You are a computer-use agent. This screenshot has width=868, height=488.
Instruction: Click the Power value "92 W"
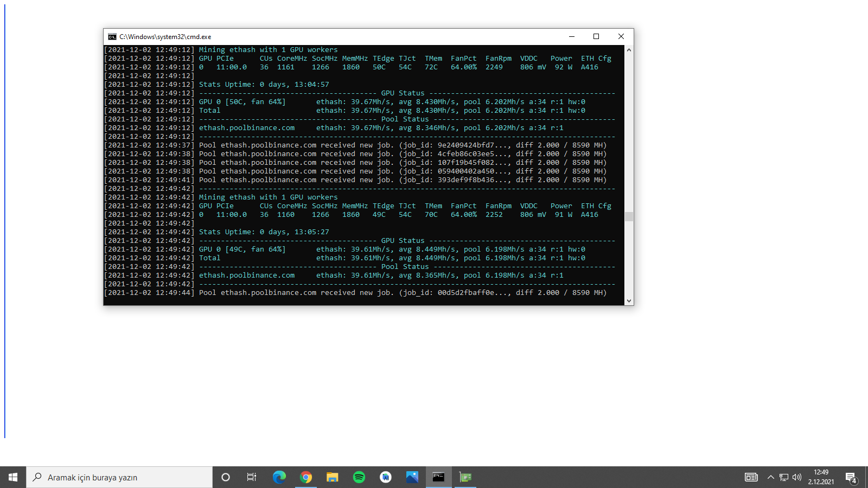pyautogui.click(x=564, y=67)
